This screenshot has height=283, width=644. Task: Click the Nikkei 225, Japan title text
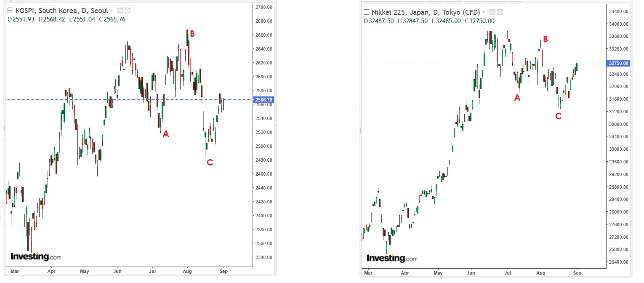coord(425,12)
